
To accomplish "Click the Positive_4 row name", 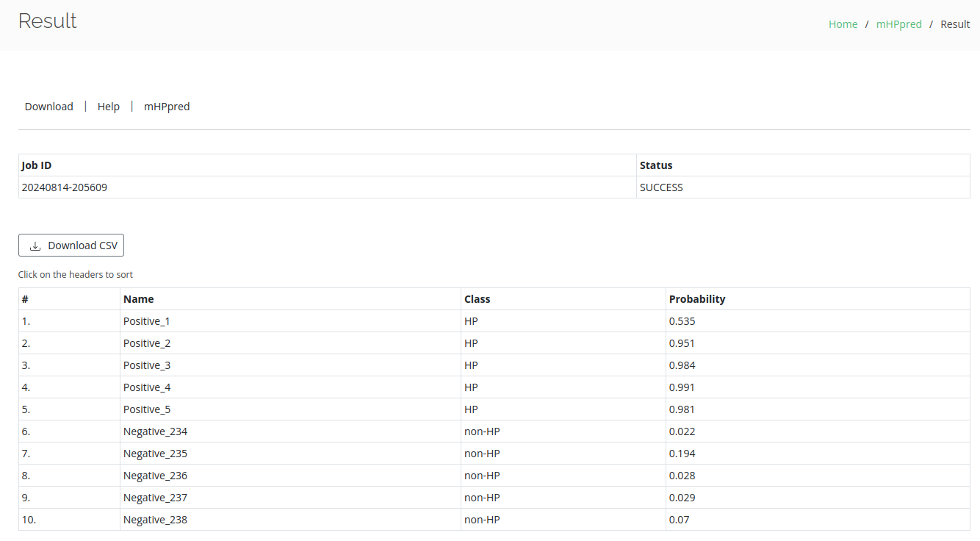I will coord(147,387).
